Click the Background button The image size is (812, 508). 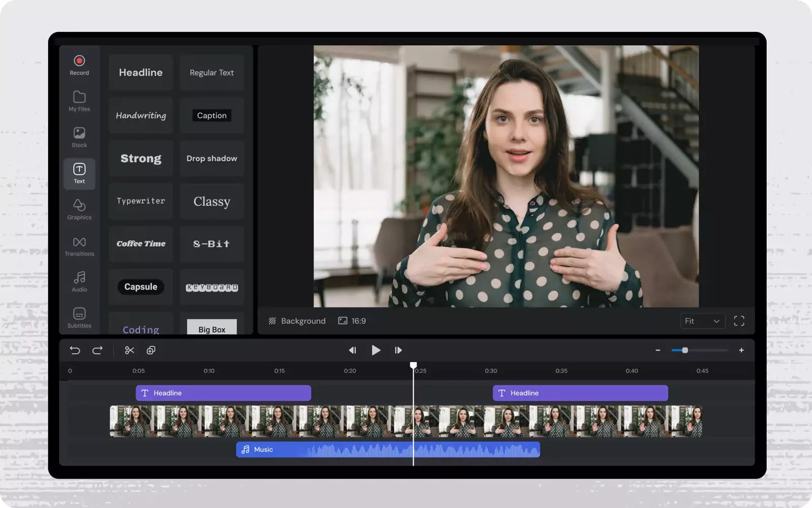tap(297, 321)
